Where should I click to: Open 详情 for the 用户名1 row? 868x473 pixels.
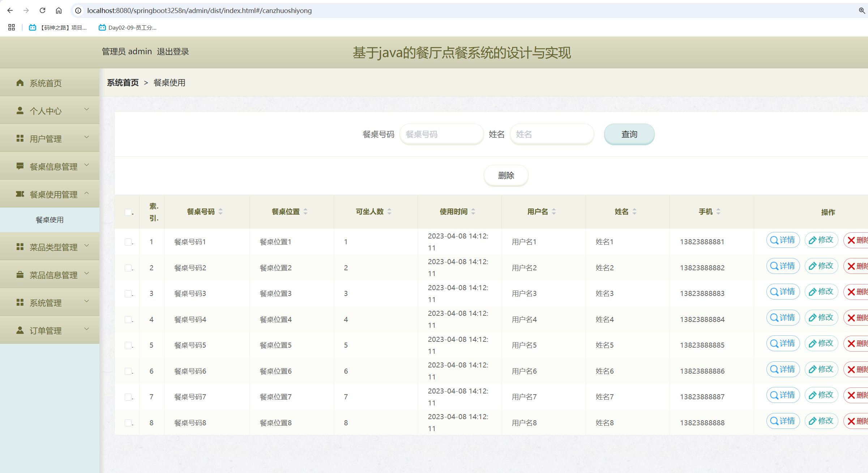[x=783, y=240]
